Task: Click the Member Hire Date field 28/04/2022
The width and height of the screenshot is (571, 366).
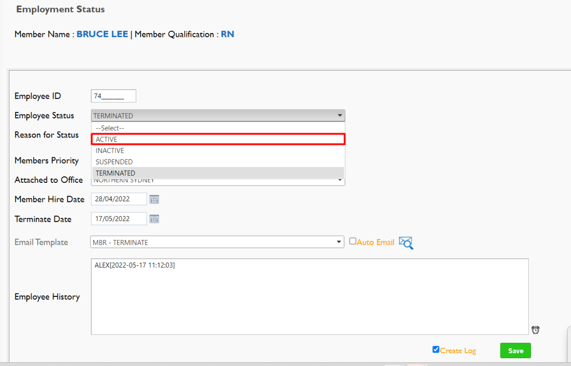Action: pyautogui.click(x=119, y=199)
